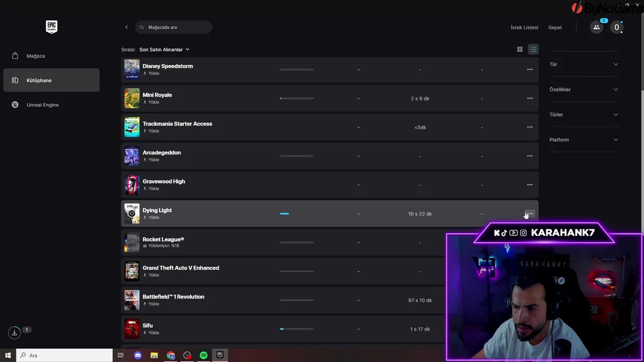The width and height of the screenshot is (644, 362).
Task: Select Kütüphane in the sidebar
Action: 51,80
